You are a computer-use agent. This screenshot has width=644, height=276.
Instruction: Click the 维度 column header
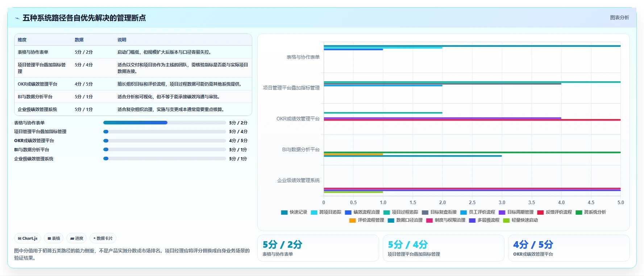click(22, 40)
